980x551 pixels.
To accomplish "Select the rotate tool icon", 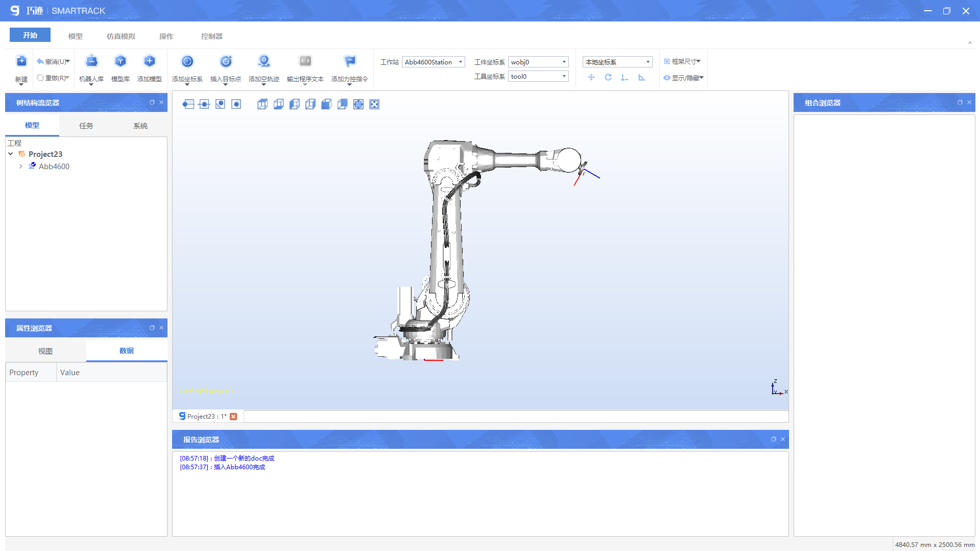I will pyautogui.click(x=608, y=77).
